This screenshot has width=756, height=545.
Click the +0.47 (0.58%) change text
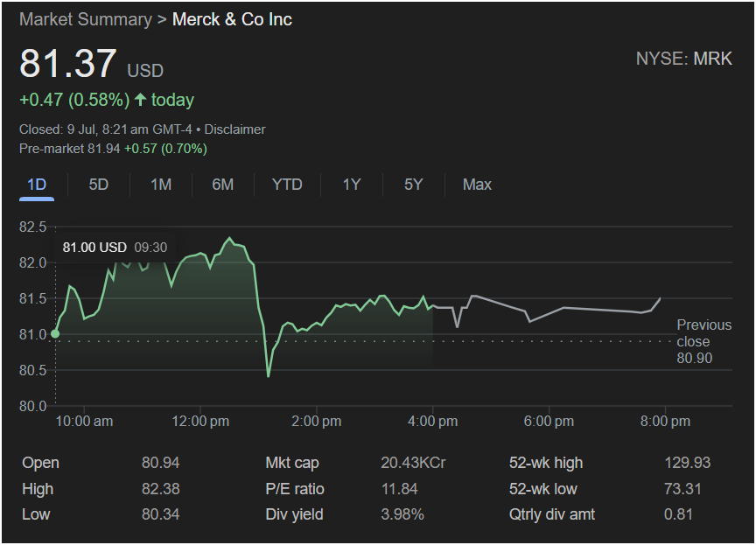point(74,101)
